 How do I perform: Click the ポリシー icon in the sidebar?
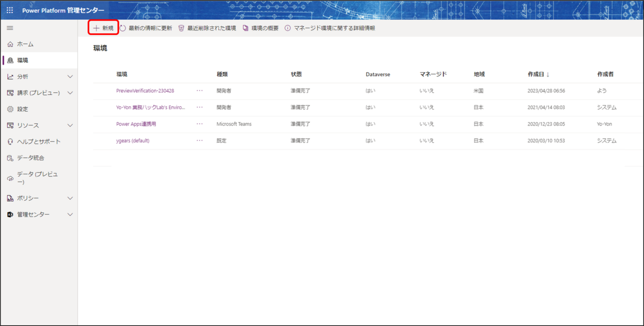pos(10,198)
